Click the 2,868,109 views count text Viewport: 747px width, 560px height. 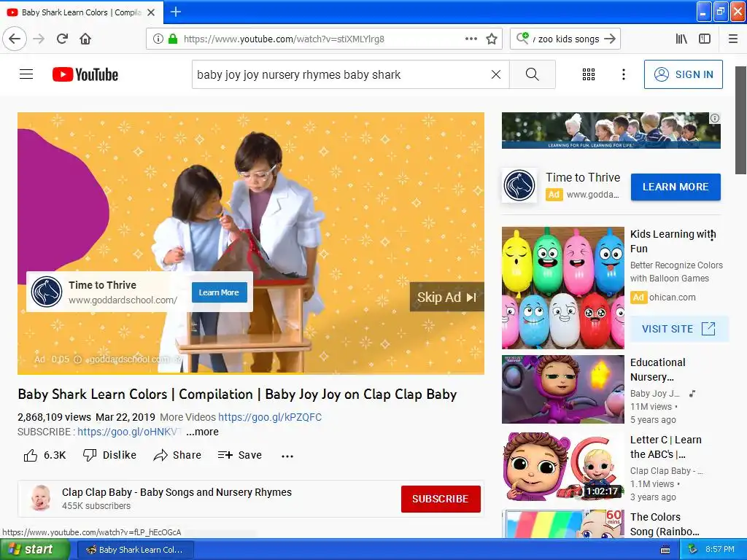pyautogui.click(x=54, y=417)
